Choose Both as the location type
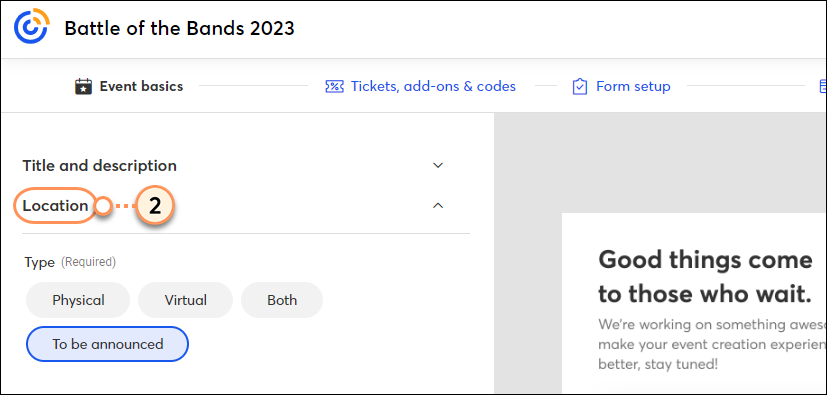 [x=282, y=300]
